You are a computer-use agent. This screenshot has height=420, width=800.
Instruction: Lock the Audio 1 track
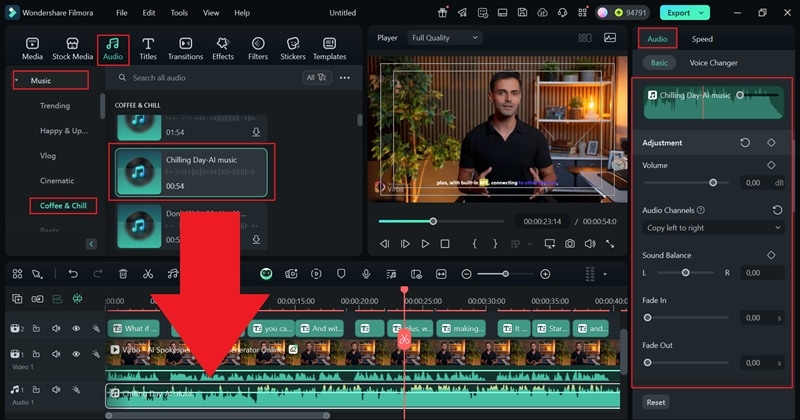click(36, 389)
